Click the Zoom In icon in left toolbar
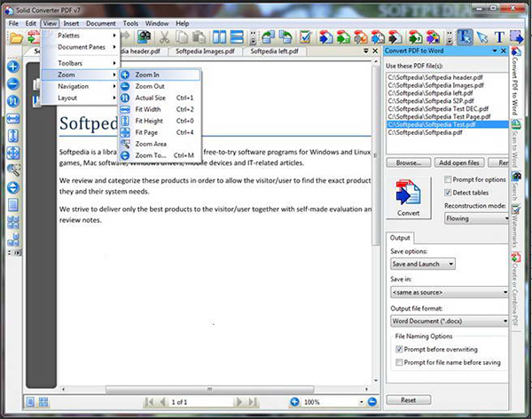Image resolution: width=532 pixels, height=419 pixels. point(13,67)
